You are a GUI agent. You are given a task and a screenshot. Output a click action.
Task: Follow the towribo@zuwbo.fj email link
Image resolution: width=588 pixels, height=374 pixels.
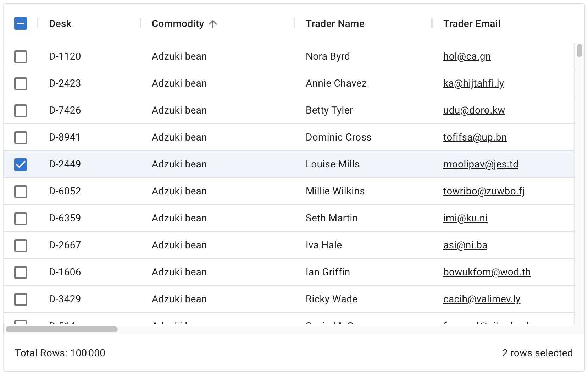click(x=483, y=191)
